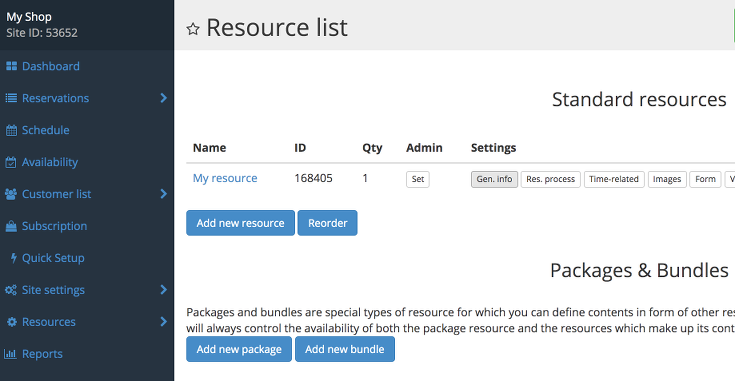Viewport: 735px width, 381px height.
Task: Click the Site settings gears icon
Action: click(11, 290)
